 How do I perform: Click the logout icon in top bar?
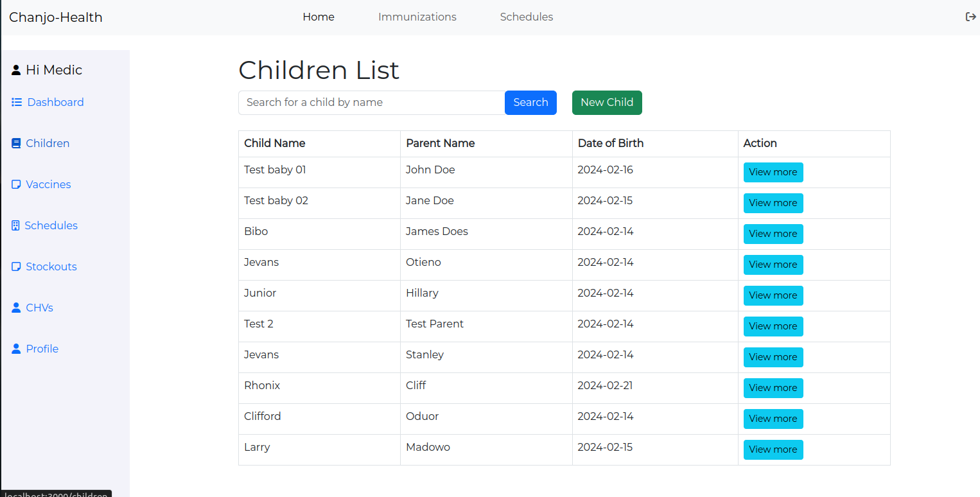pos(970,17)
